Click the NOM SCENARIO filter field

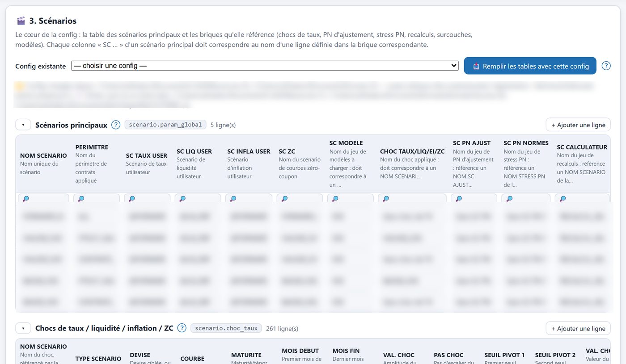click(x=43, y=198)
